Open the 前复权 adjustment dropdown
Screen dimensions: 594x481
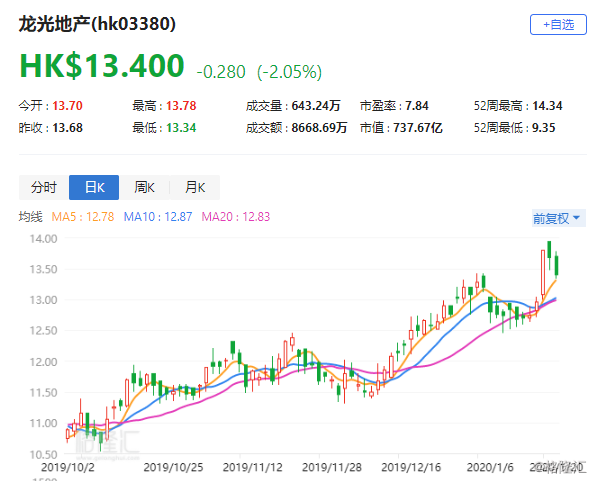(559, 218)
